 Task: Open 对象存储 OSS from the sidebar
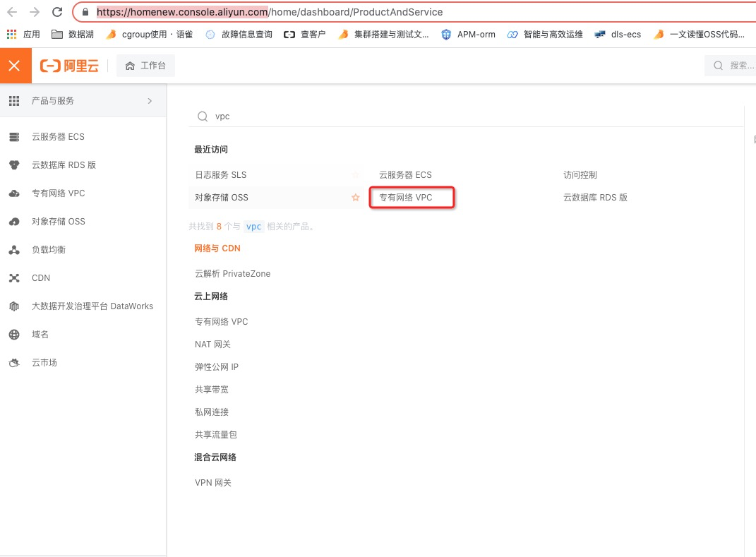pos(60,221)
